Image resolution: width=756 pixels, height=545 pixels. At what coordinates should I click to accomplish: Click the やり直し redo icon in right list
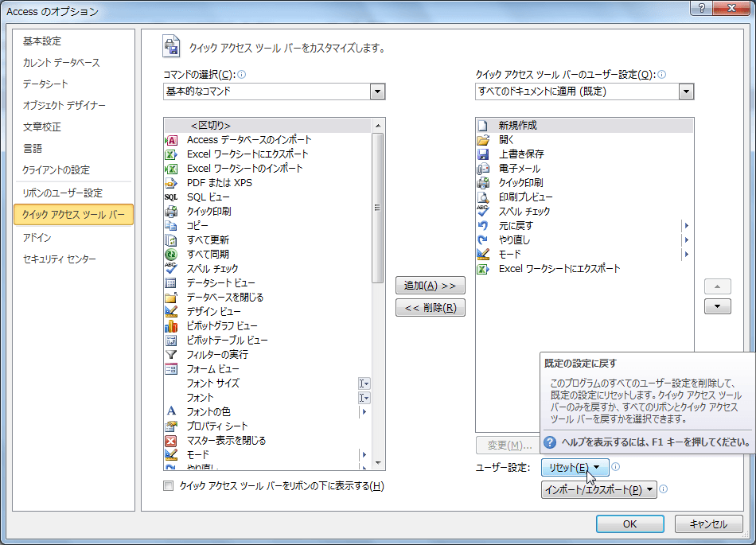click(482, 240)
